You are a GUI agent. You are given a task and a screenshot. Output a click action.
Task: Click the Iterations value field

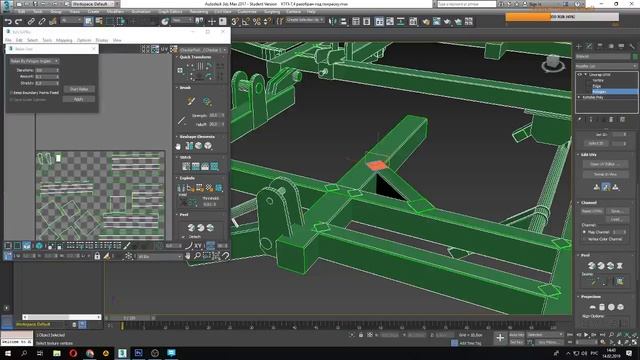pos(47,70)
